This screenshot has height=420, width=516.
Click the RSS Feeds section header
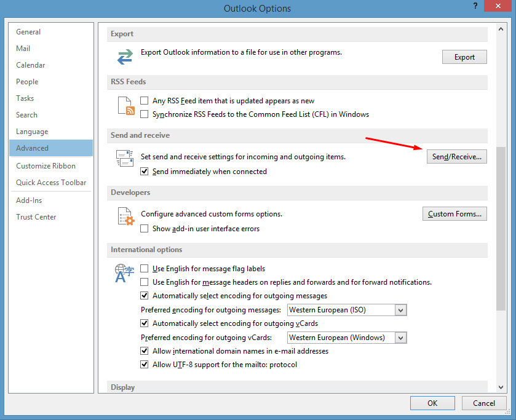tap(297, 82)
